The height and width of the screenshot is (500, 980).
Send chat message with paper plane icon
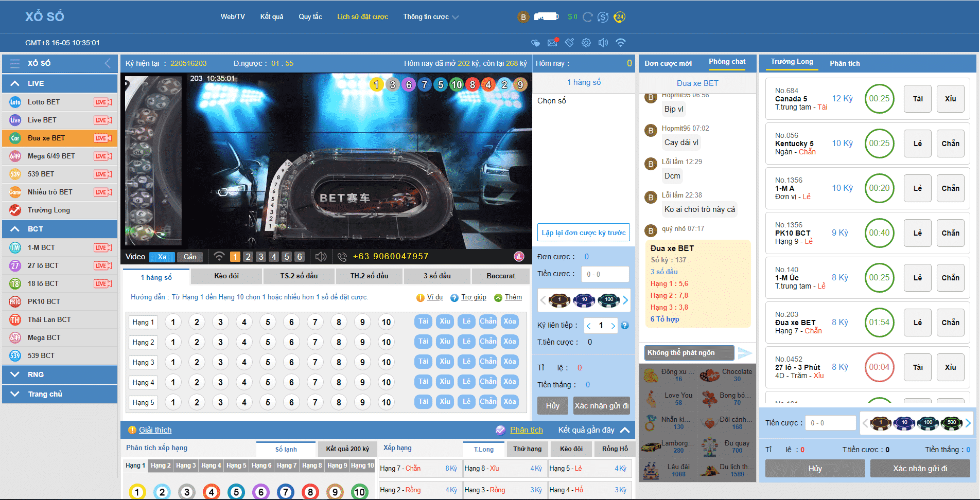[x=744, y=353]
